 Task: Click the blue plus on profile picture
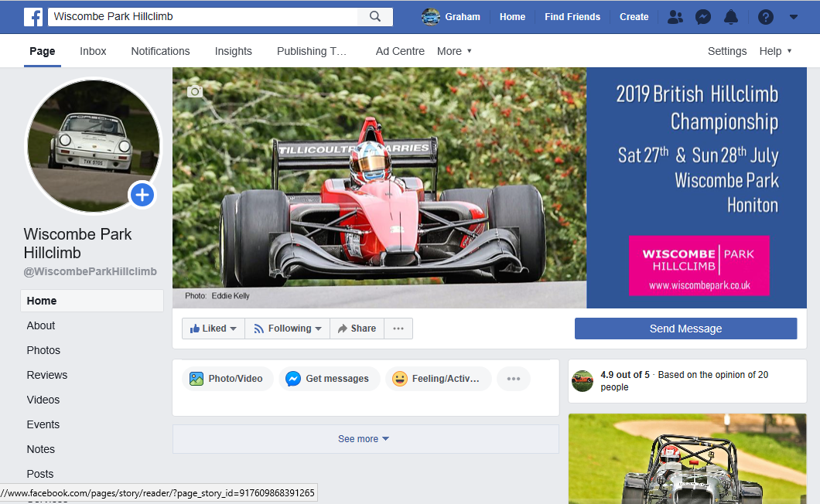pos(142,195)
